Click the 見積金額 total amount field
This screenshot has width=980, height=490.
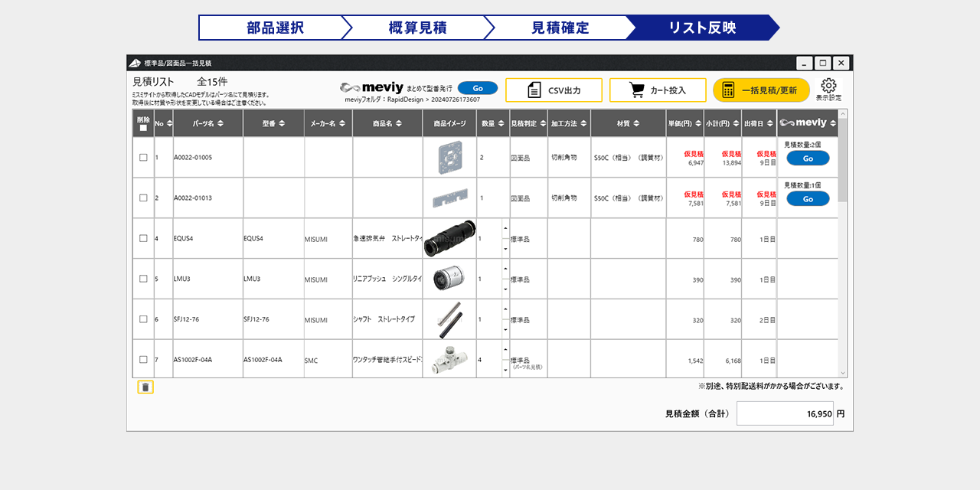pos(785,413)
